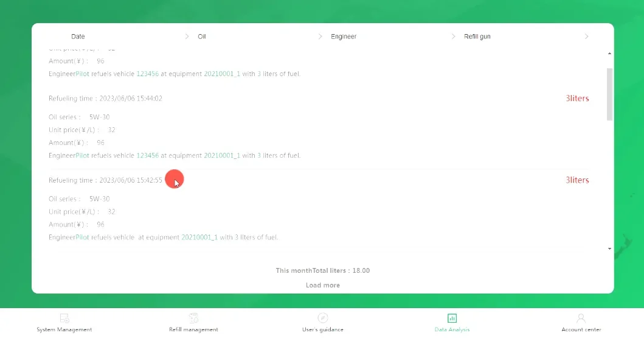Click the scrollbar up arrow

[609, 54]
